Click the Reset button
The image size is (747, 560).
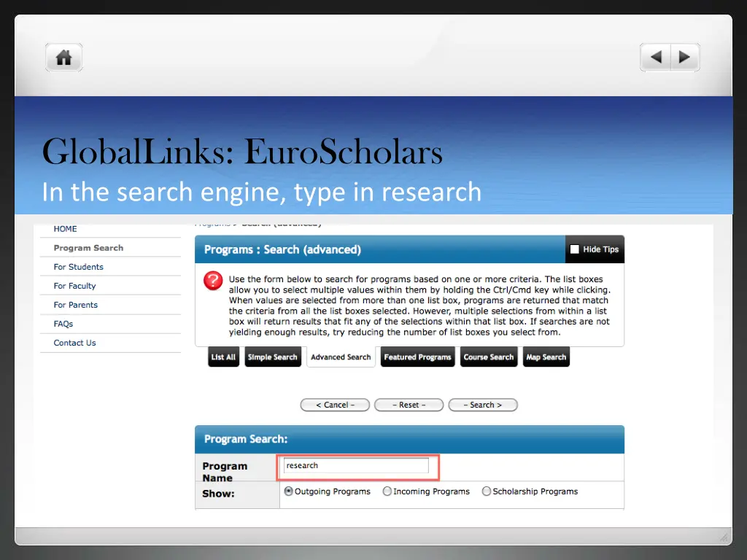[x=409, y=405]
